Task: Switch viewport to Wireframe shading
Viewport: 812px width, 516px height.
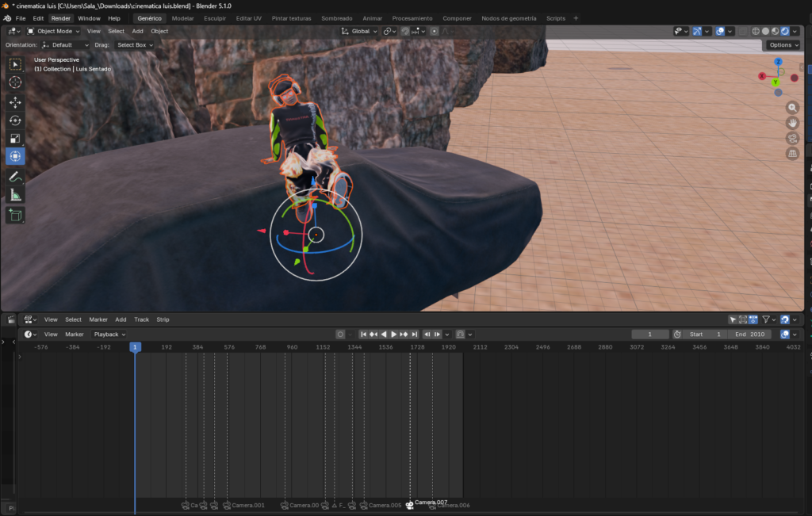Action: click(x=755, y=31)
